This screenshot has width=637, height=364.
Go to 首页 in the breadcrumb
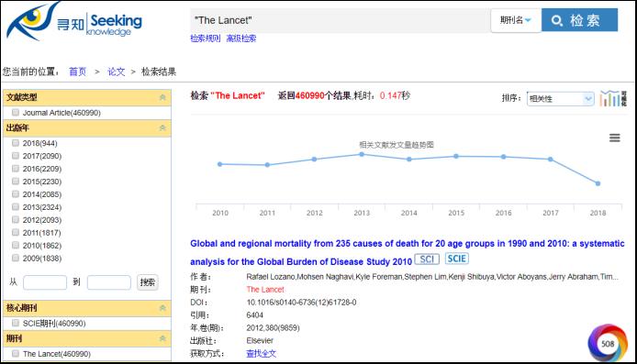point(78,72)
